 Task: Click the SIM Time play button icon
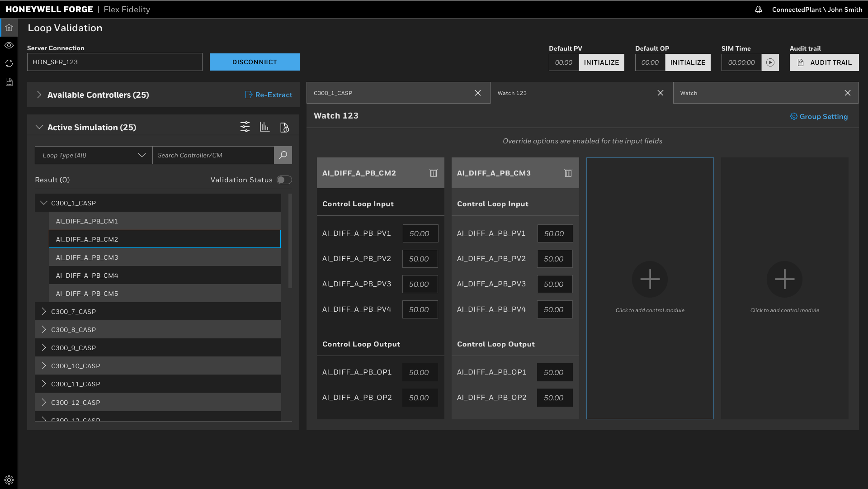(771, 62)
